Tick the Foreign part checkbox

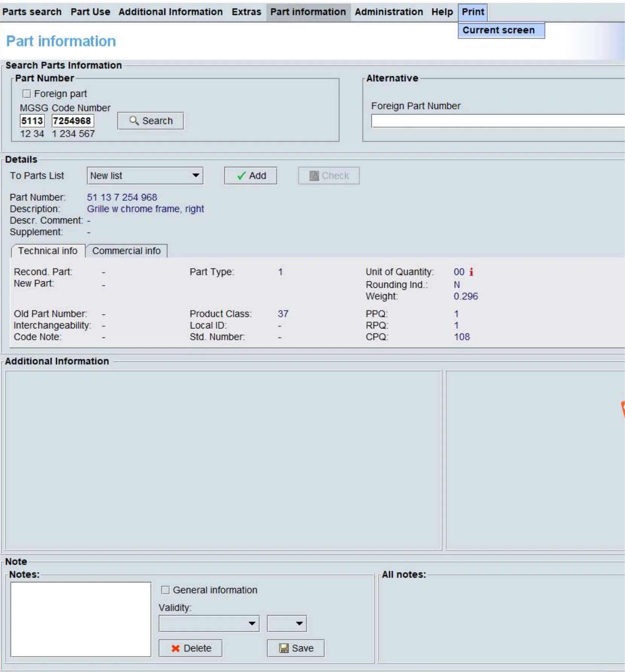point(26,93)
